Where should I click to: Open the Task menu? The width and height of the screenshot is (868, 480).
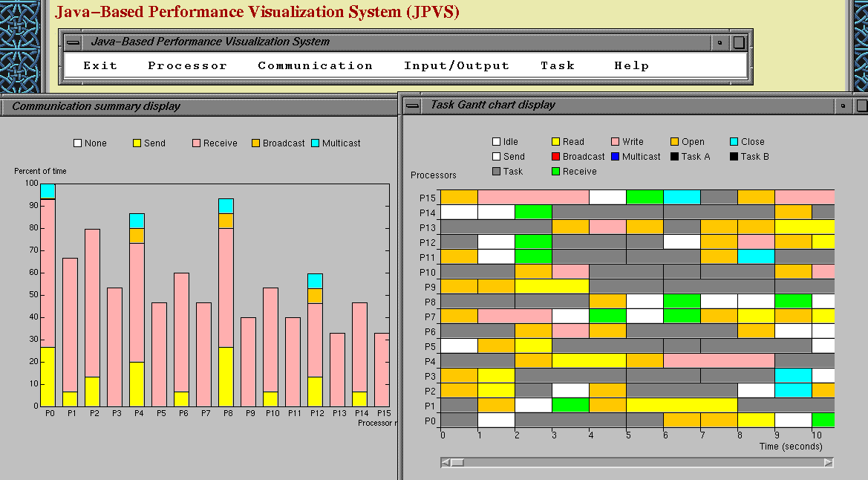558,65
